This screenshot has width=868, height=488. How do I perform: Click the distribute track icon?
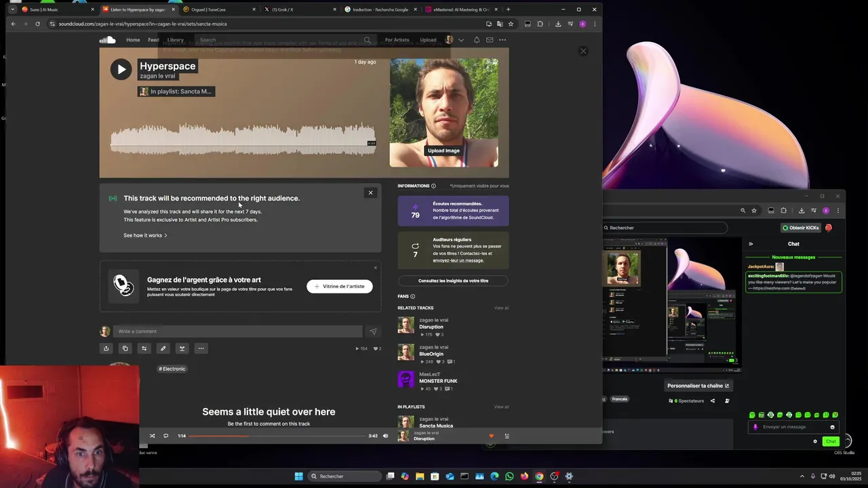pos(182,348)
